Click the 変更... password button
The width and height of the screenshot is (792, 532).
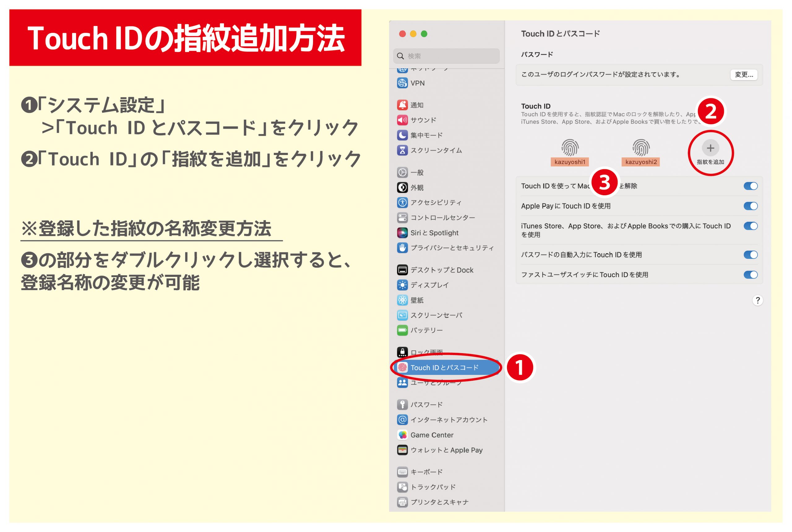click(x=743, y=75)
